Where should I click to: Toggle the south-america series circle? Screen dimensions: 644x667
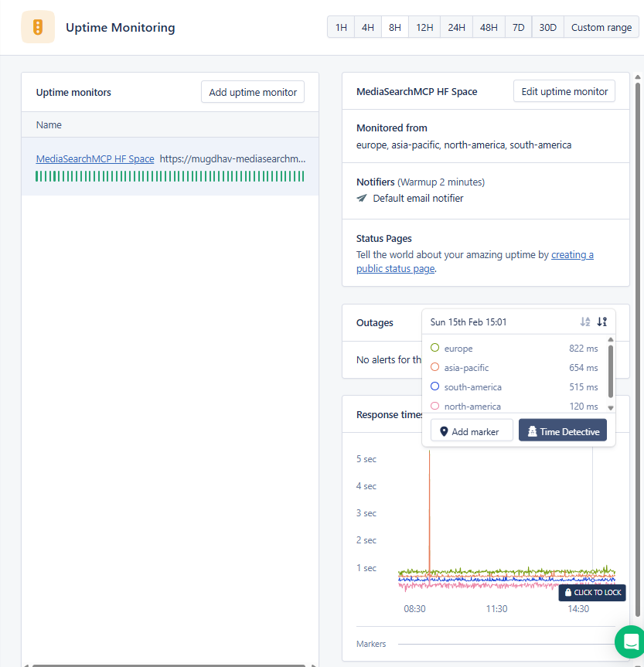click(434, 387)
